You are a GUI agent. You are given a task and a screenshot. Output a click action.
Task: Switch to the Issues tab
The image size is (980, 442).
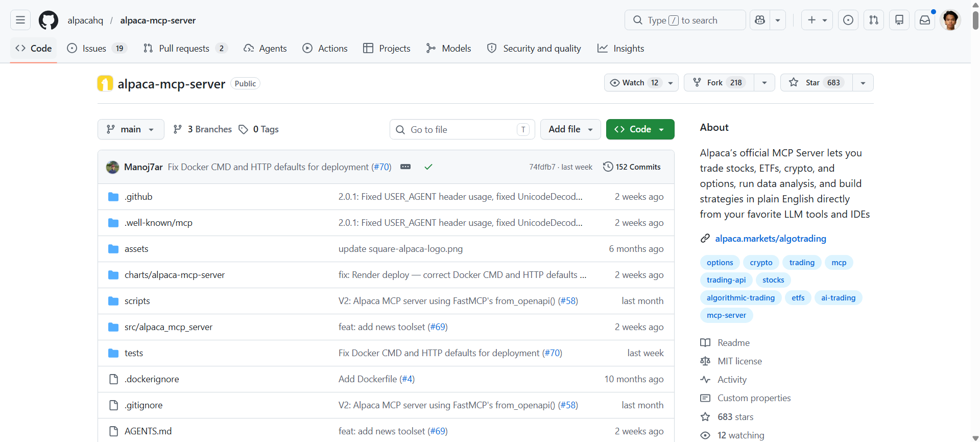[x=97, y=48]
